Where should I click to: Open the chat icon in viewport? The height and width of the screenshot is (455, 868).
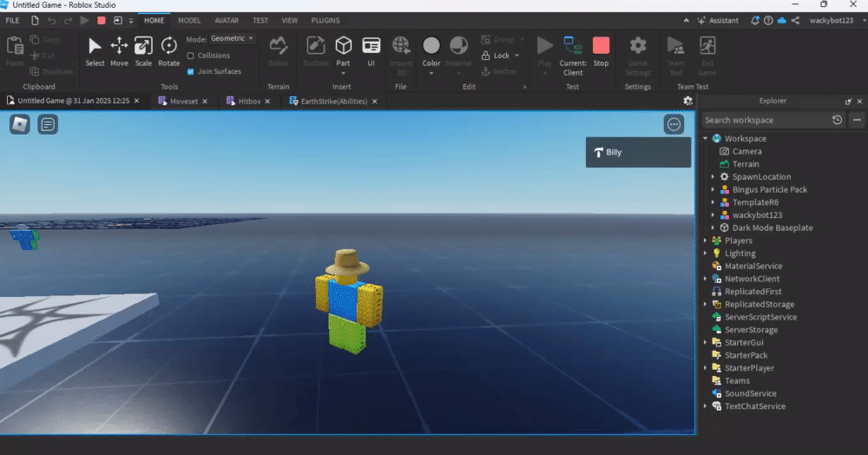48,124
